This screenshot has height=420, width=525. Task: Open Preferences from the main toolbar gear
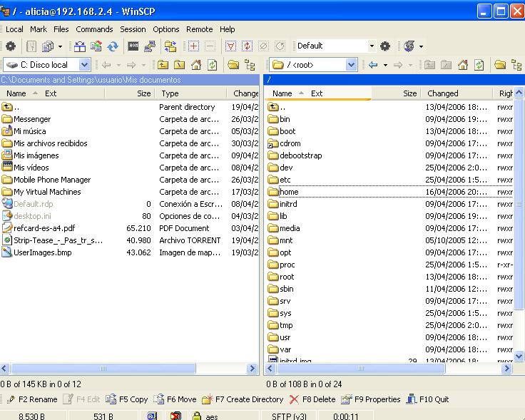[x=11, y=46]
